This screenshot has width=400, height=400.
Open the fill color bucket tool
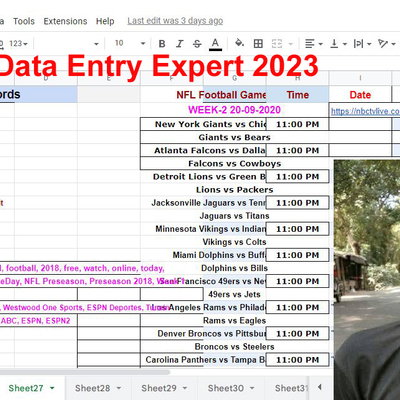click(x=239, y=43)
